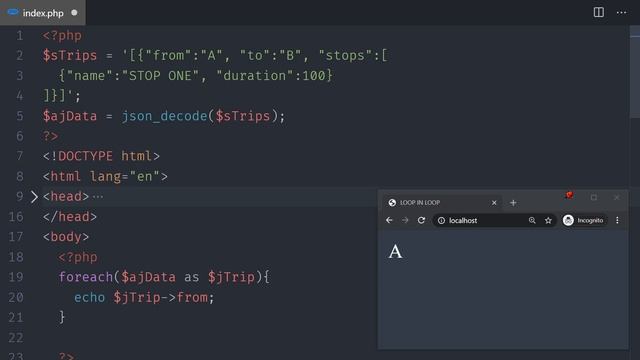The height and width of the screenshot is (360, 640).
Task: Click the opening php tag on line 1
Action: [62, 36]
